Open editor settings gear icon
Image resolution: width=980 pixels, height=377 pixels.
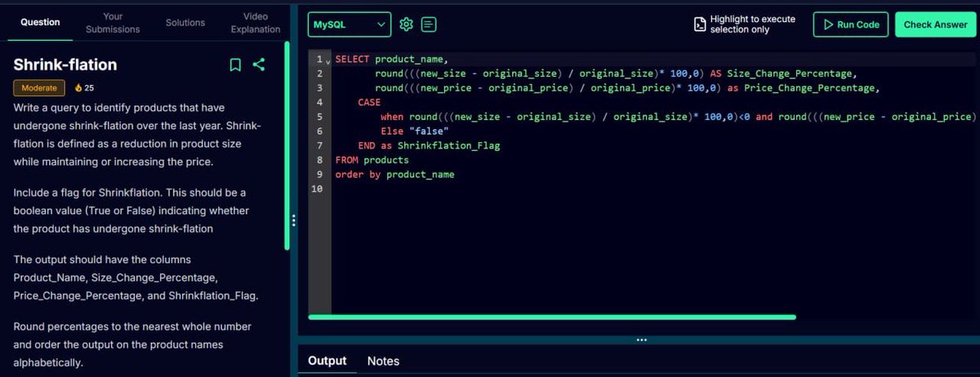(x=406, y=24)
